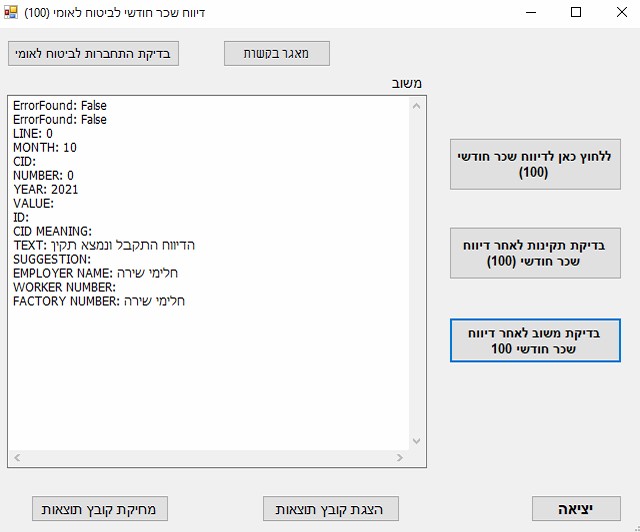The height and width of the screenshot is (532, 640).
Task: Click the 'MONTH: 10' line
Action: coord(45,147)
